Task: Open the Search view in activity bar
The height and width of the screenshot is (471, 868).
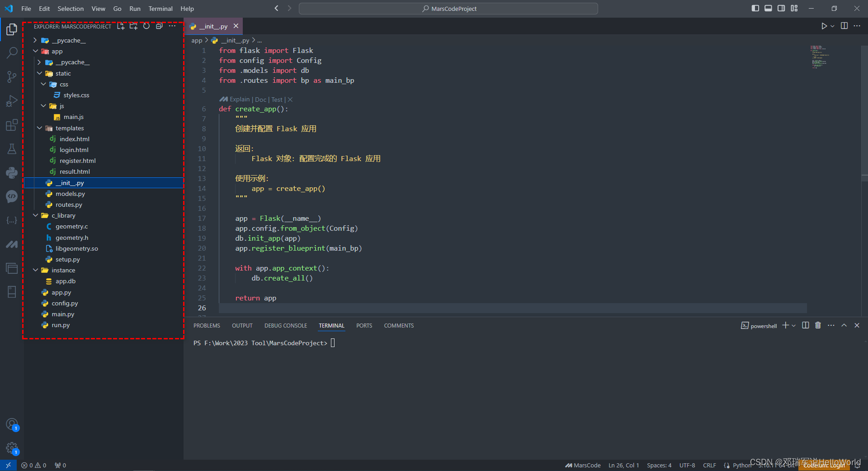Action: coord(12,53)
